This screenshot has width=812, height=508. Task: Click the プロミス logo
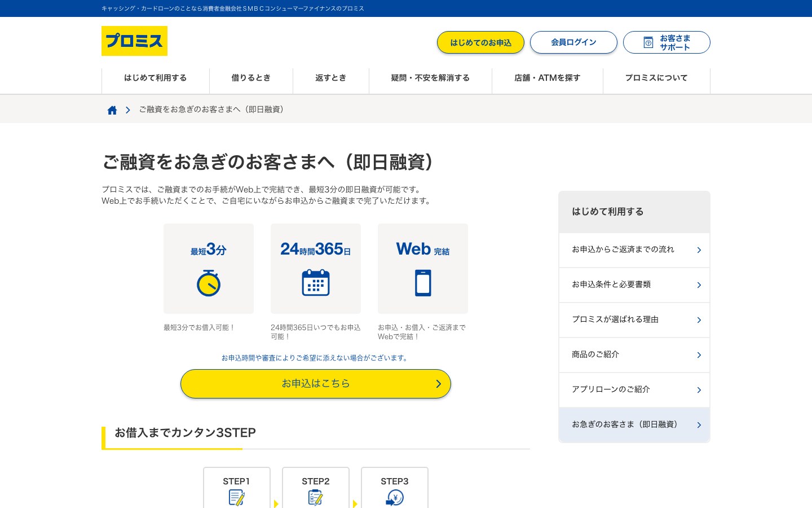(134, 41)
